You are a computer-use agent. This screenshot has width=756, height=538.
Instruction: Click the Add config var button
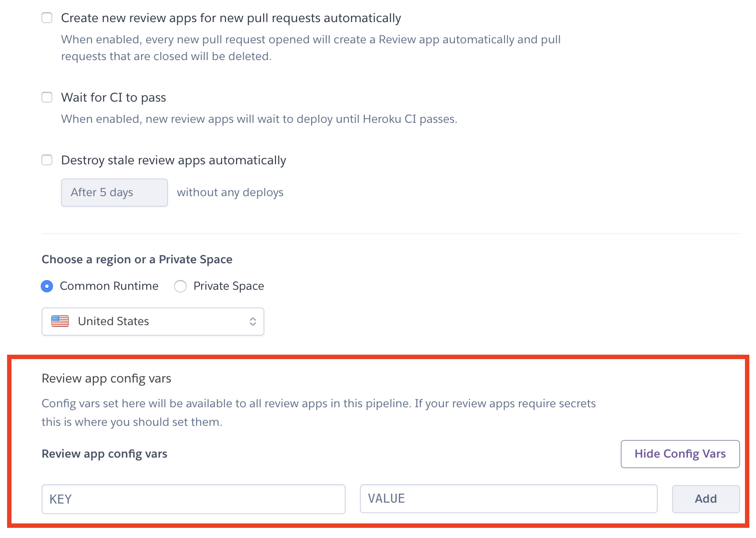tap(706, 499)
